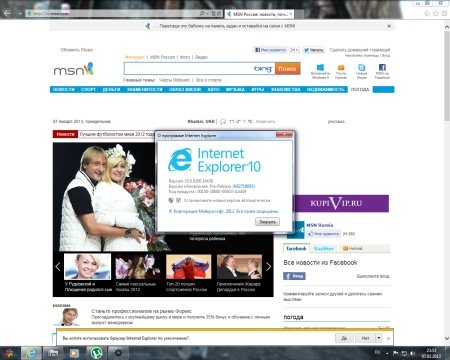This screenshot has width=450, height=360.
Task: Open the МУЗЫКА navigation menu item
Action: tap(235, 89)
